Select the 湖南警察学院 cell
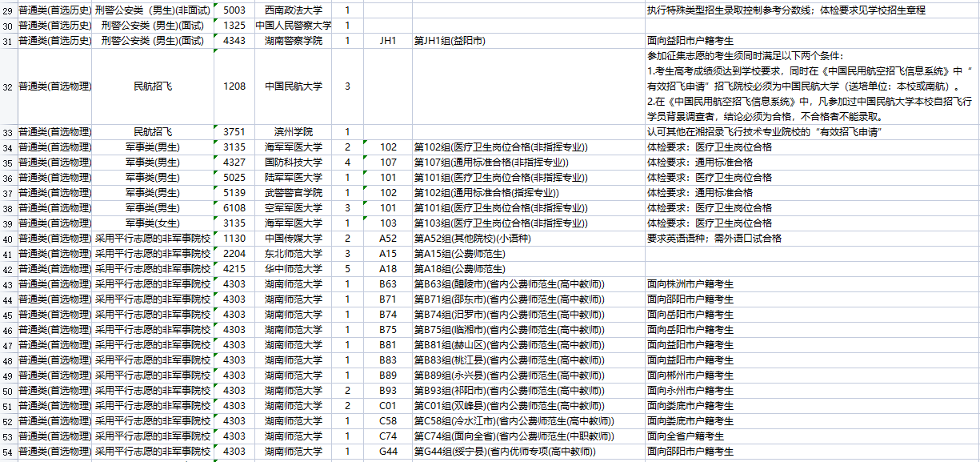The height and width of the screenshot is (462, 980). point(294,41)
